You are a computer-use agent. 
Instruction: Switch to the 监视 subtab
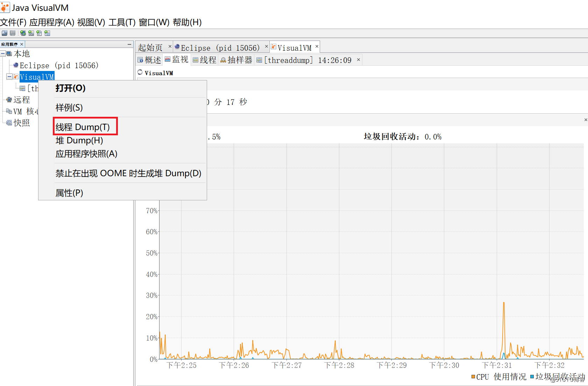point(177,60)
